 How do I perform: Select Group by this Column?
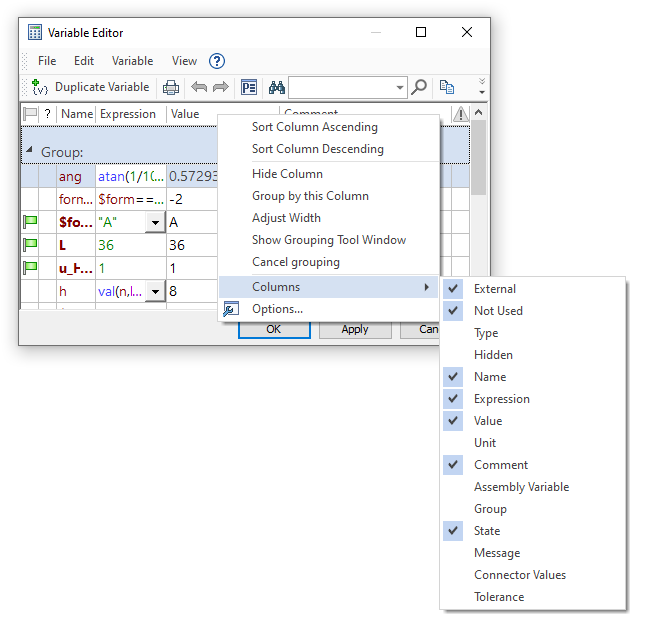click(x=329, y=196)
